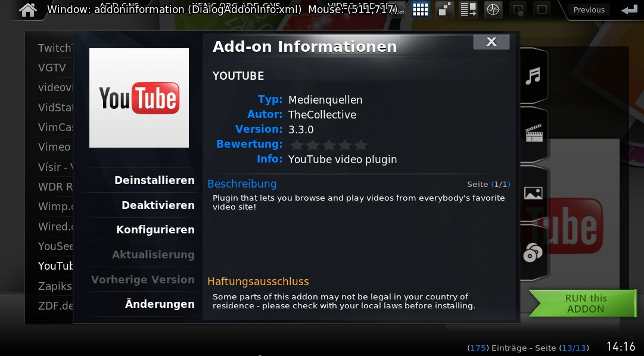Go back using the return arrow icon

[629, 10]
